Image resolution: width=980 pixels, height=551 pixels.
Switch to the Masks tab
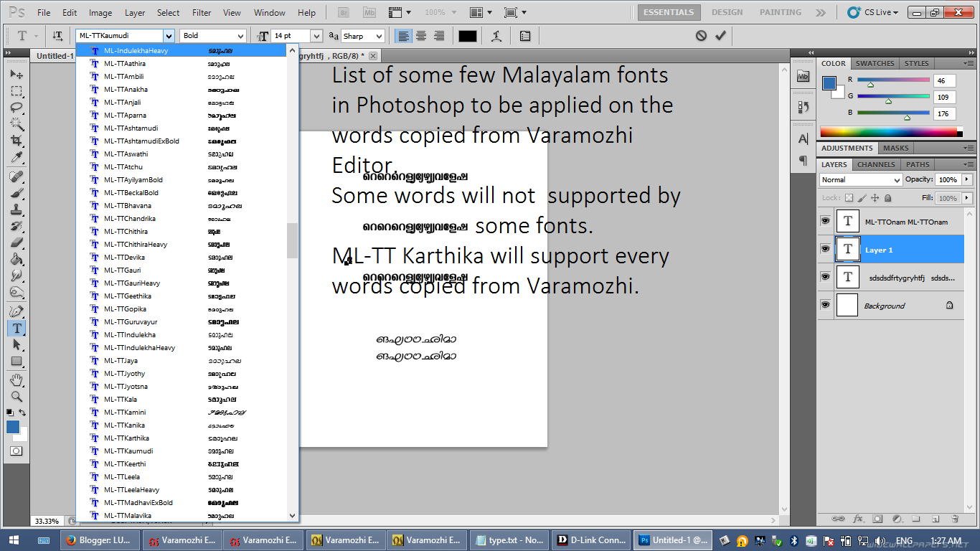tap(896, 148)
